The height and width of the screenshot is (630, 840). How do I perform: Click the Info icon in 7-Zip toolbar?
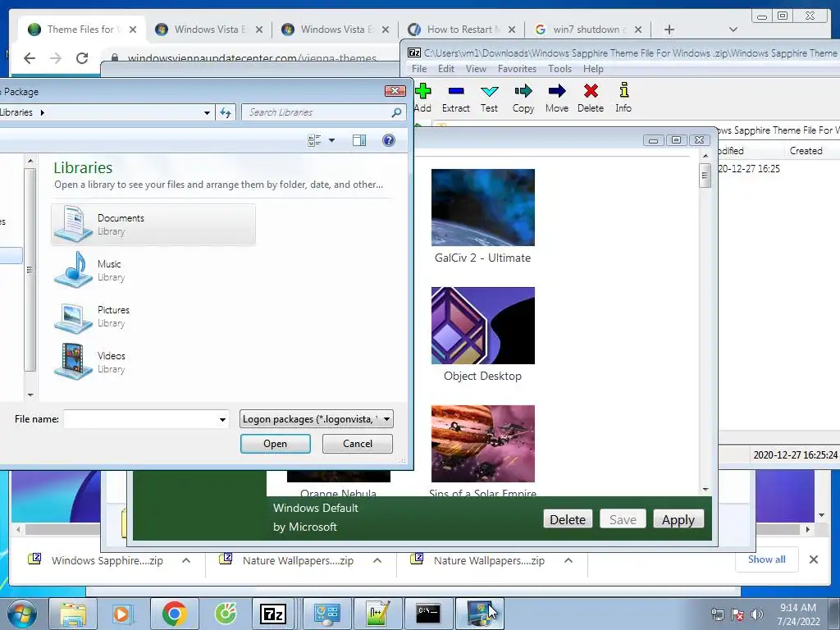pyautogui.click(x=623, y=90)
